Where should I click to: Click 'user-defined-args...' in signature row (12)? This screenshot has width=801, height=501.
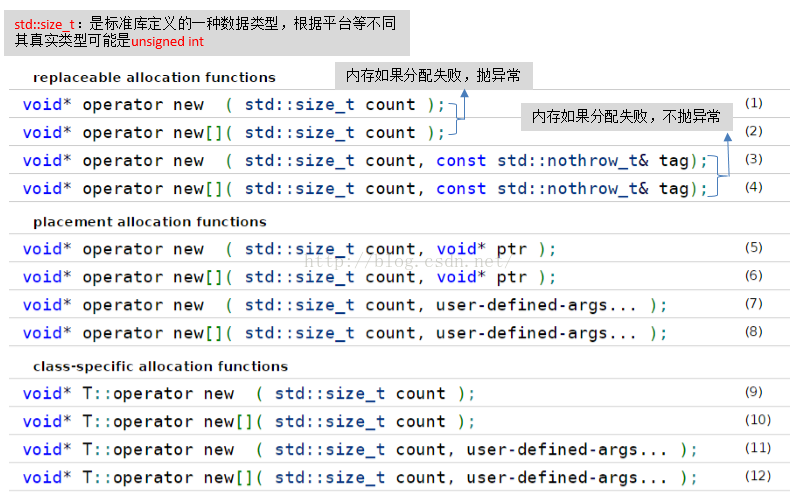click(567, 478)
